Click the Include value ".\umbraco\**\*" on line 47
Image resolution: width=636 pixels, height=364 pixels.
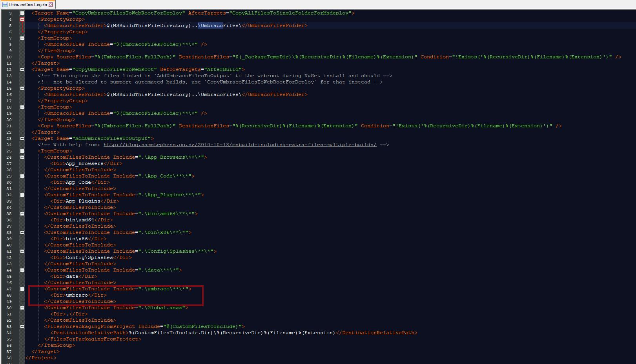click(x=163, y=289)
